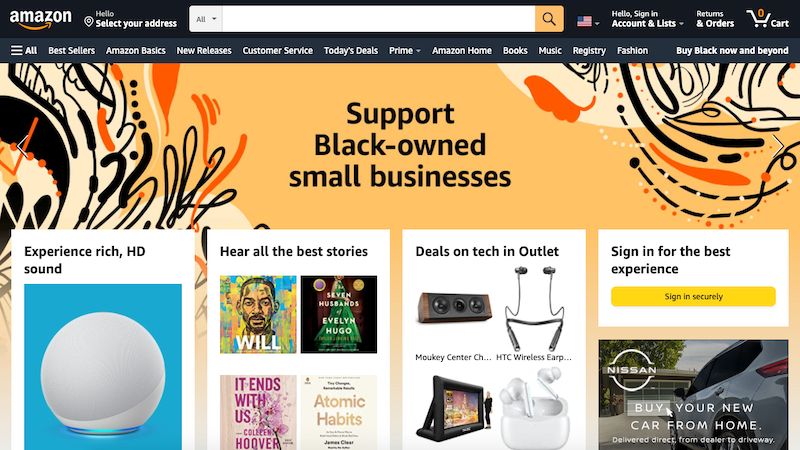
Task: Open Atomic Habits audiobook cover
Action: click(339, 412)
